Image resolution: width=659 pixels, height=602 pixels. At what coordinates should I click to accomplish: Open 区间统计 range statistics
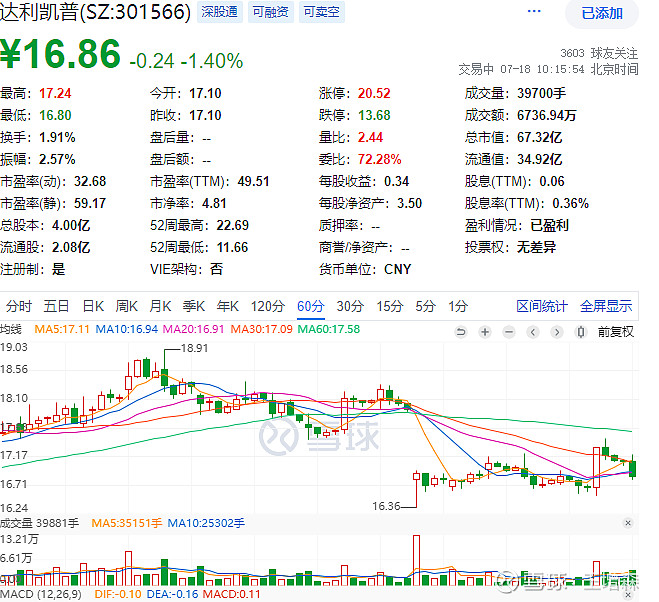pyautogui.click(x=542, y=306)
